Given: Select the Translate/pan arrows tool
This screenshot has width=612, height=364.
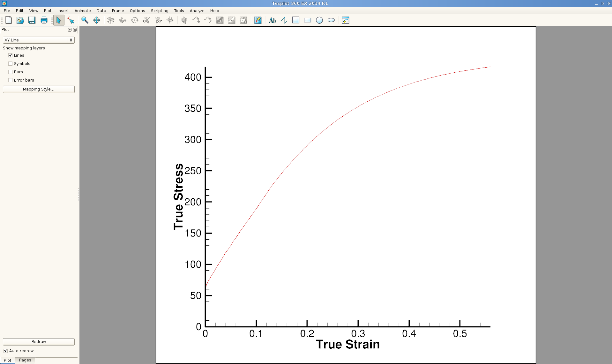Looking at the screenshot, I should [x=96, y=20].
